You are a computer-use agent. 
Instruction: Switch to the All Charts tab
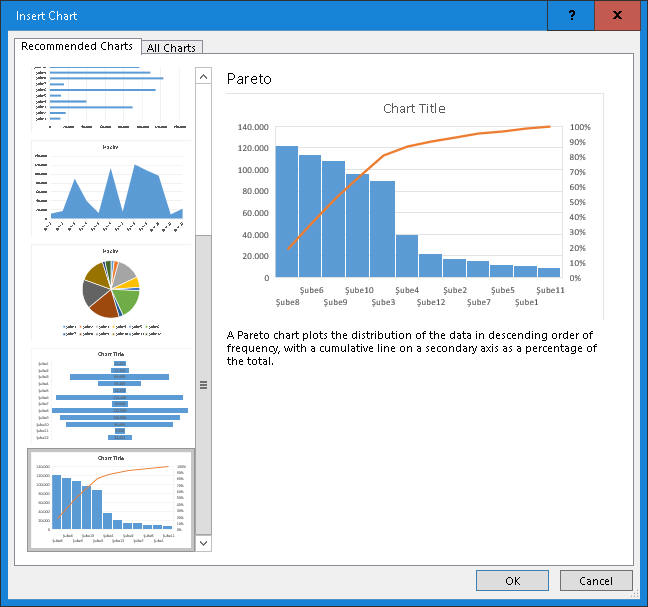(x=172, y=47)
